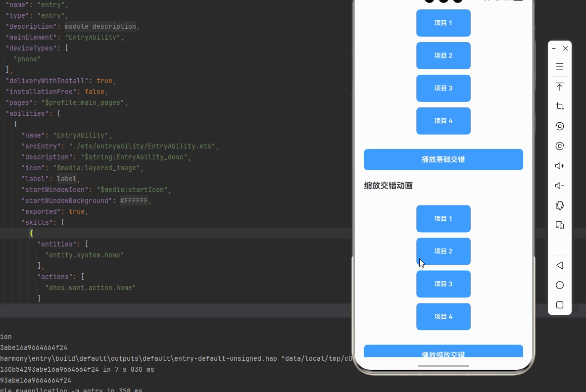586x392 pixels.
Task: Rotate emulator screen left icon
Action: point(559,126)
